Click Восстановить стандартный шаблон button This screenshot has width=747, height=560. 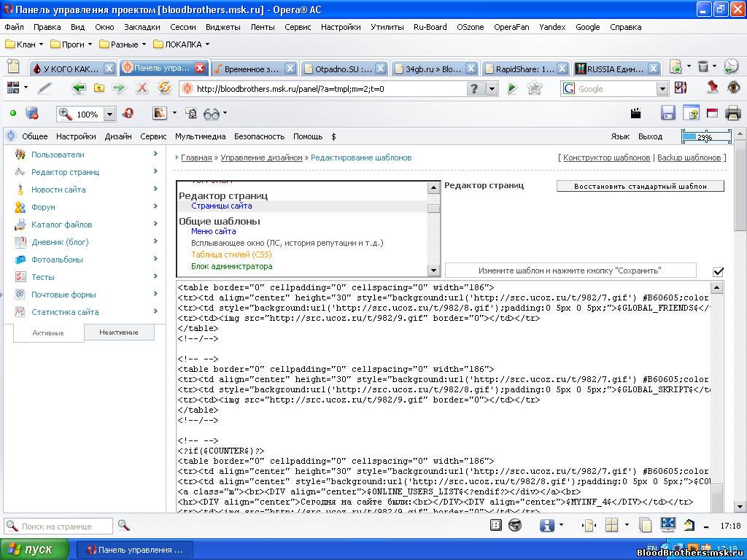pos(640,186)
